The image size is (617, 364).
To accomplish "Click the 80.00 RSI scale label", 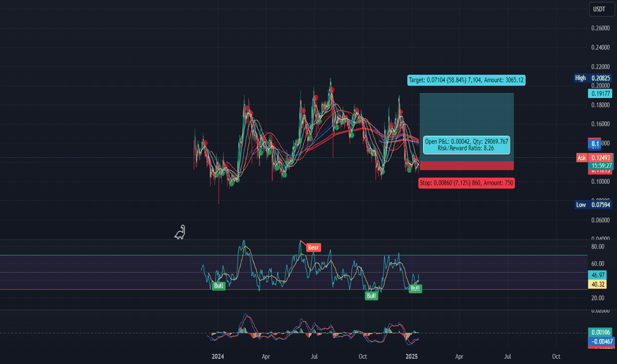I will [598, 247].
